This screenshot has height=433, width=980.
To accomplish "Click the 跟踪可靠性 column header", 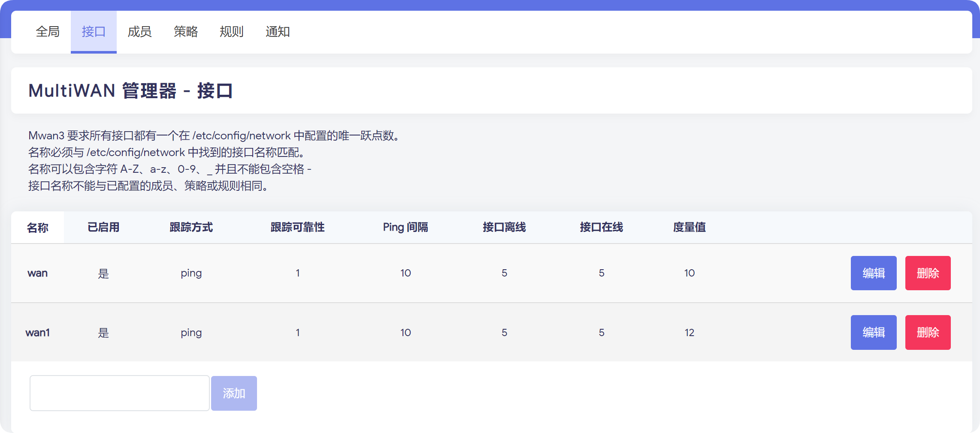I will coord(297,227).
